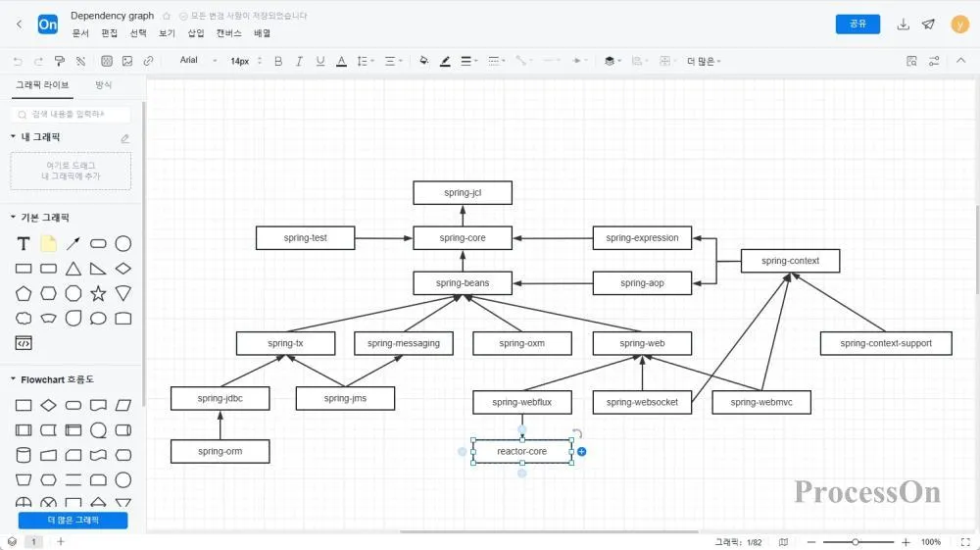The width and height of the screenshot is (980, 550).
Task: Toggle bold formatting
Action: 278,61
